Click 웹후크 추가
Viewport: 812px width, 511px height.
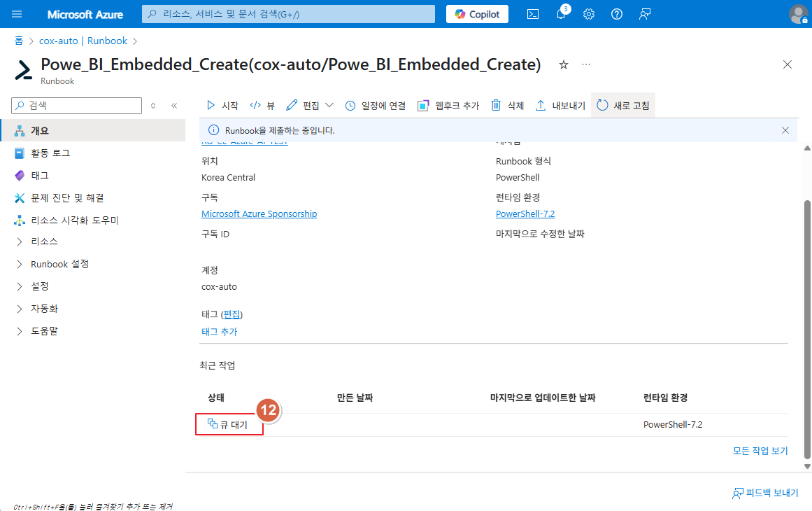pyautogui.click(x=448, y=106)
